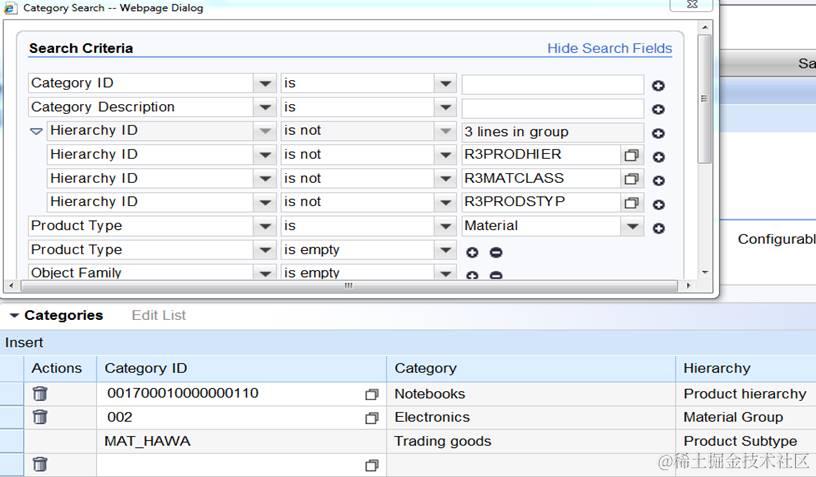Viewport: 816px width, 477px height.
Task: Add a row after the R3MATCLASS criterion
Action: (x=658, y=181)
